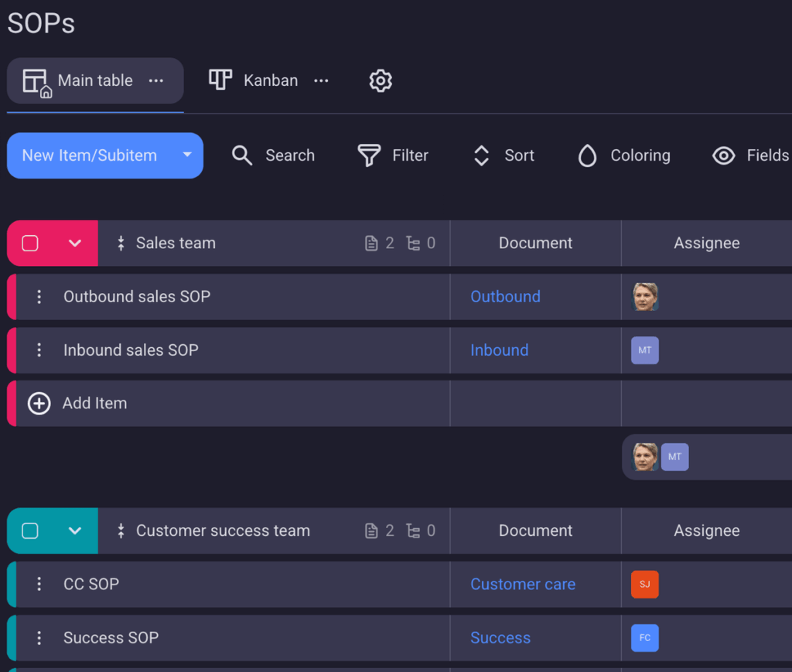The height and width of the screenshot is (672, 792).
Task: Open board settings via the gear icon
Action: 381,80
